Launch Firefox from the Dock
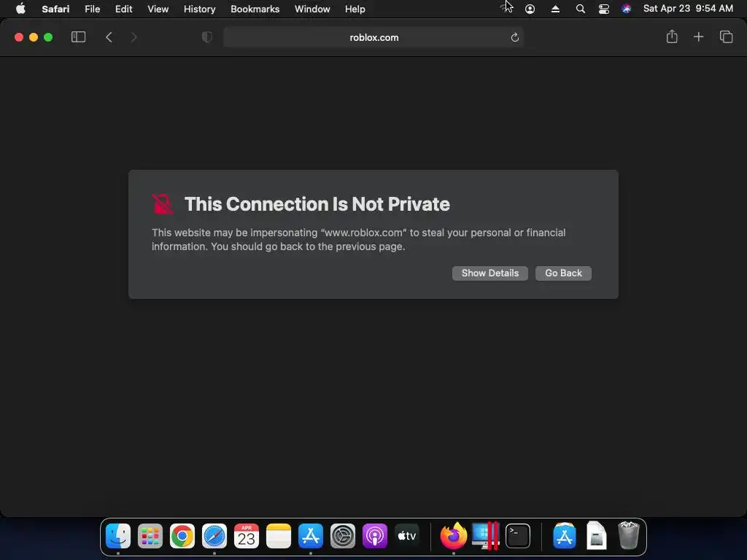Image resolution: width=747 pixels, height=560 pixels. point(453,536)
